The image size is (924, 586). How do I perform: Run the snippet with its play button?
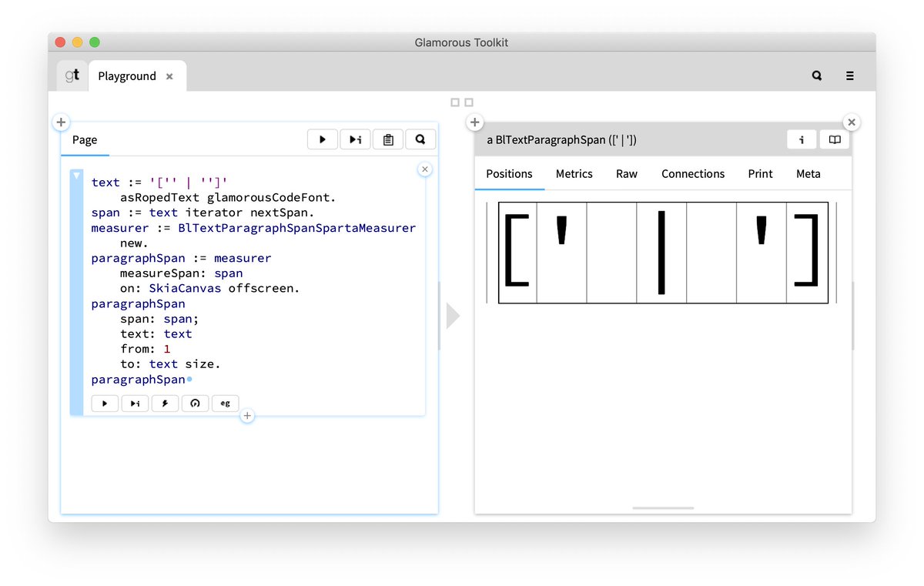point(105,403)
